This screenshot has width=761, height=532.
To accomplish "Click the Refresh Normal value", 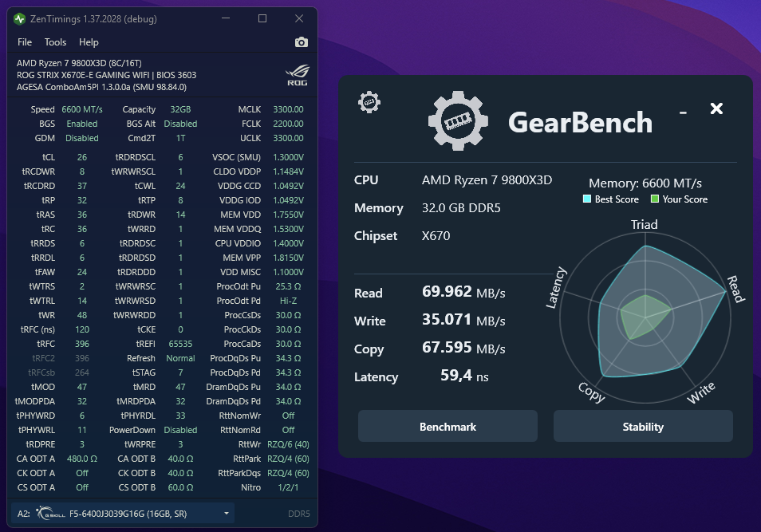I will click(x=180, y=358).
